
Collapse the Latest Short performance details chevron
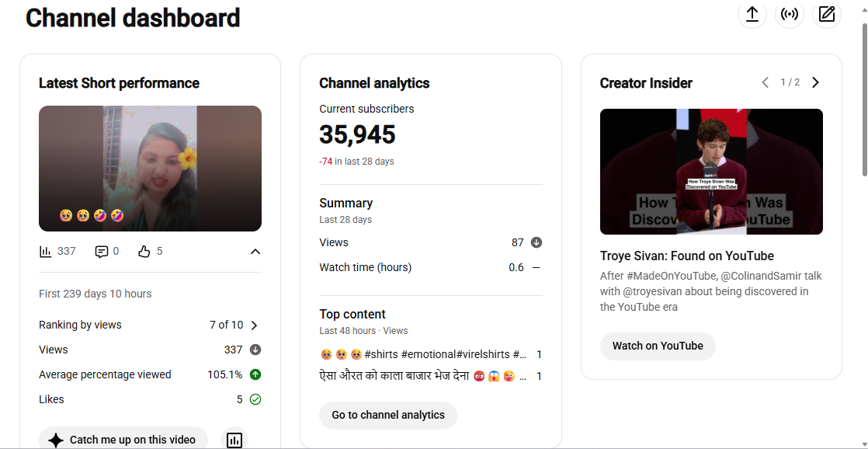click(x=255, y=252)
